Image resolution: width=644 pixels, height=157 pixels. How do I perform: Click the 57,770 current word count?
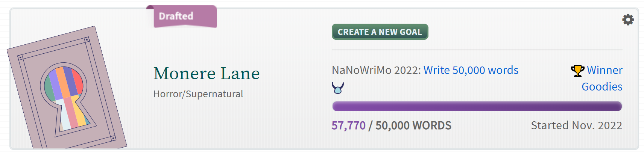point(348,125)
